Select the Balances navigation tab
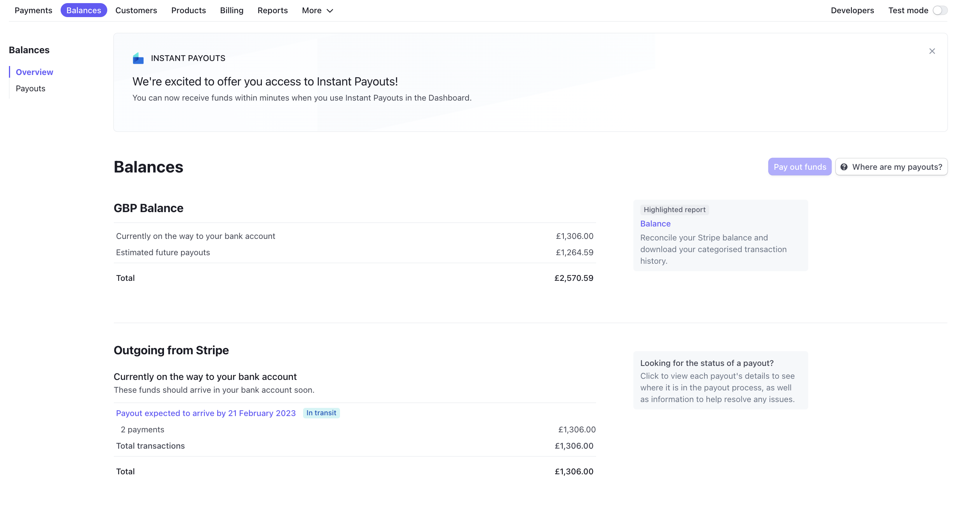 point(84,10)
